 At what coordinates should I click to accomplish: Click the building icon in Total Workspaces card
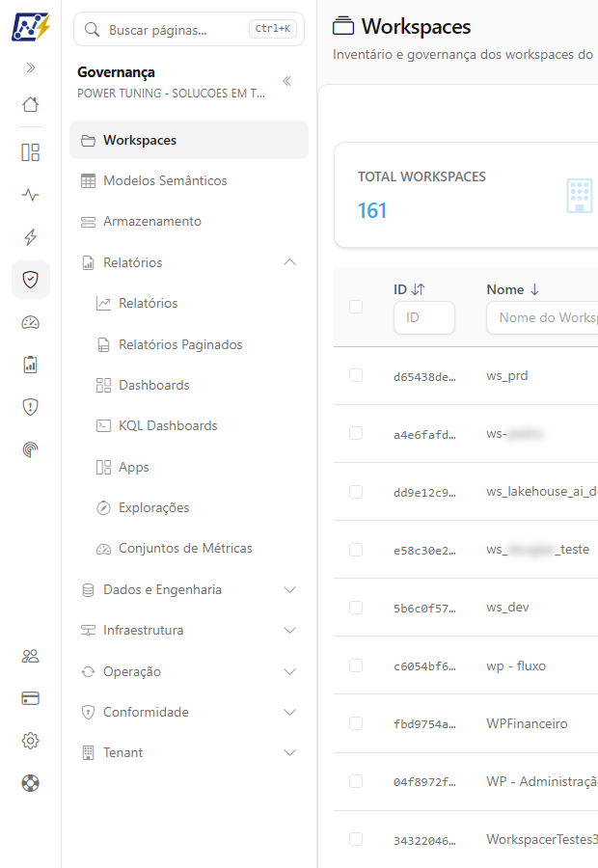(x=579, y=196)
